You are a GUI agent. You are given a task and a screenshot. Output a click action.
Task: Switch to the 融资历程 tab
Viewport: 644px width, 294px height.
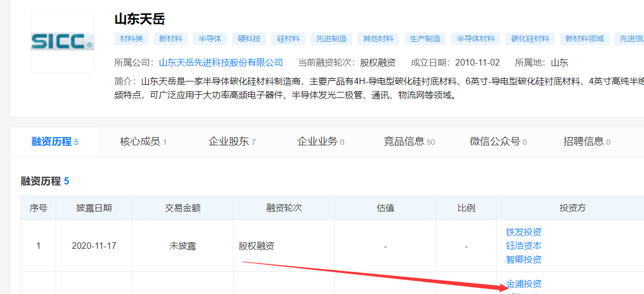pos(55,141)
